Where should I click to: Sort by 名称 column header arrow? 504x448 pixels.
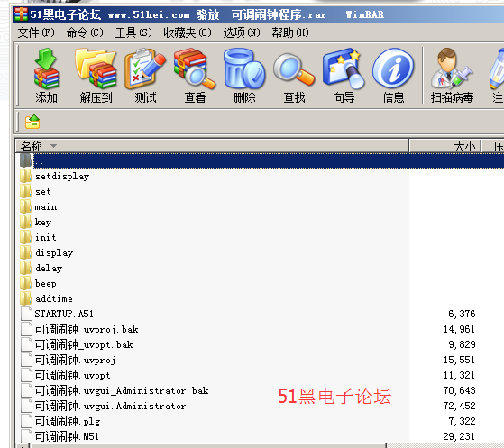pyautogui.click(x=54, y=146)
